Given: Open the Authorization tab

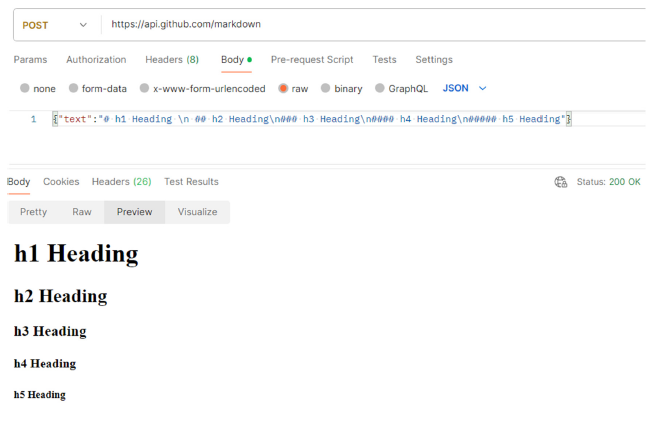Looking at the screenshot, I should click(x=96, y=60).
